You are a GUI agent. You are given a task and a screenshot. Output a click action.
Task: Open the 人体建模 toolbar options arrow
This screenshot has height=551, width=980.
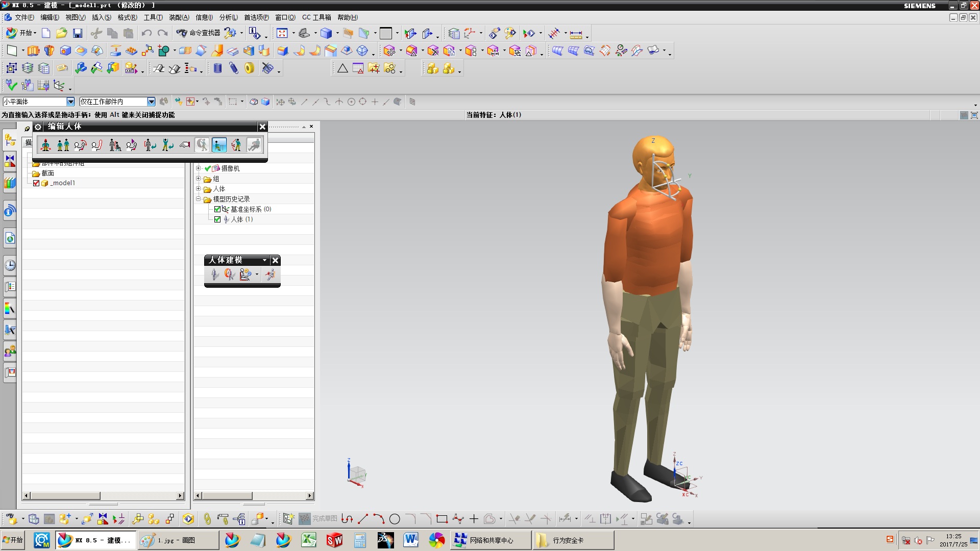click(264, 260)
